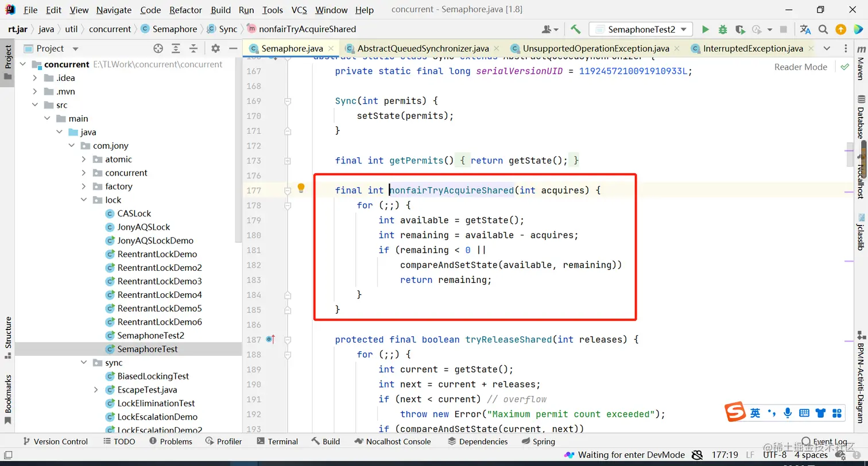The height and width of the screenshot is (466, 868).
Task: Open the Dependencies tool window
Action: [478, 441]
